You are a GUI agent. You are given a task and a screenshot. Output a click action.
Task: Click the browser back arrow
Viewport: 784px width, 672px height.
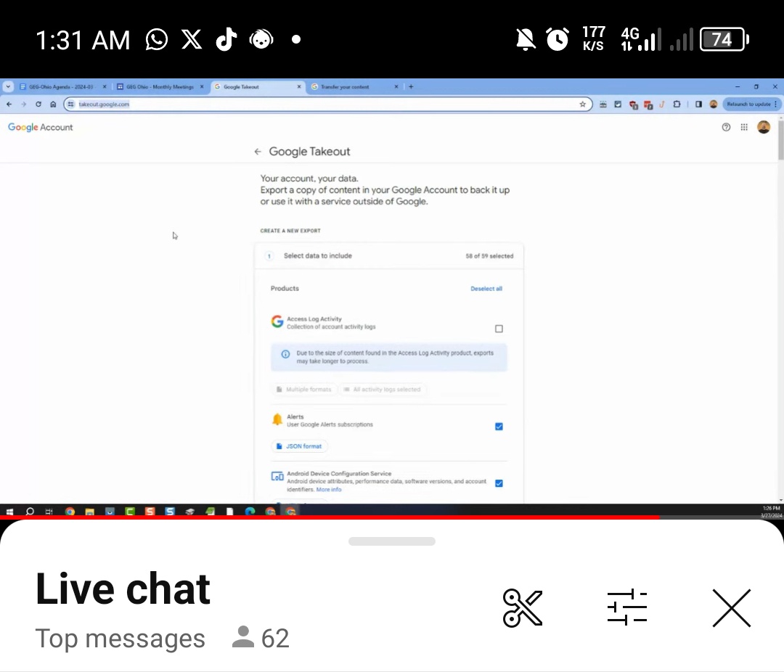pyautogui.click(x=9, y=104)
